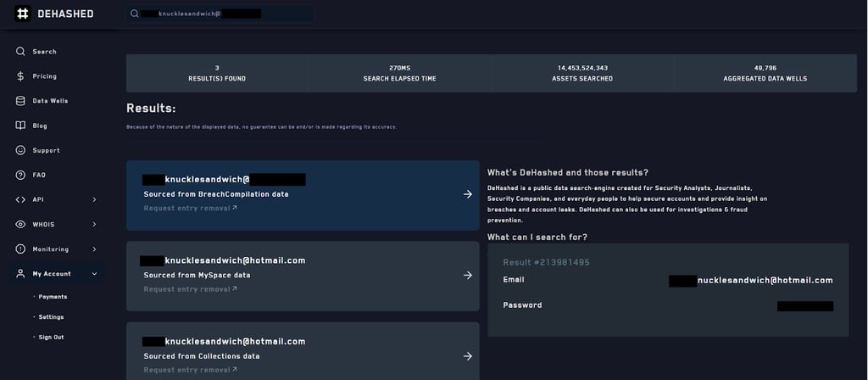The width and height of the screenshot is (868, 380).
Task: Click the Data Wells database icon
Action: [20, 101]
